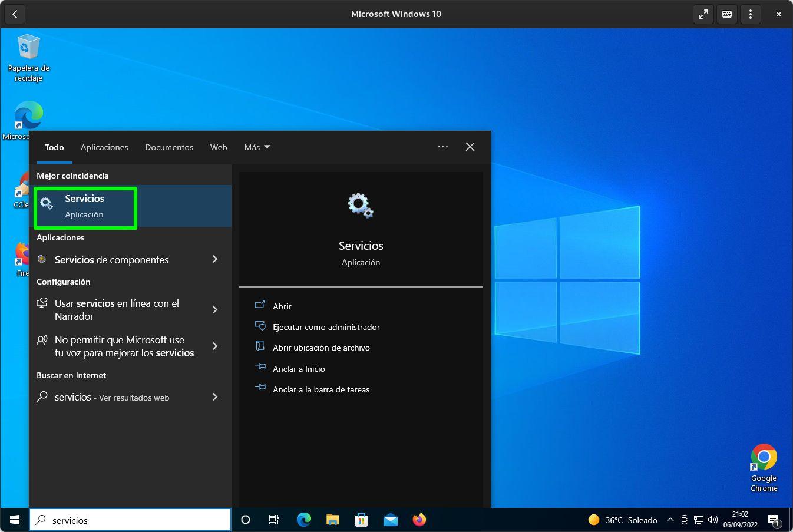Click the weather widget 36°C Soleado
The image size is (793, 532).
point(623,520)
